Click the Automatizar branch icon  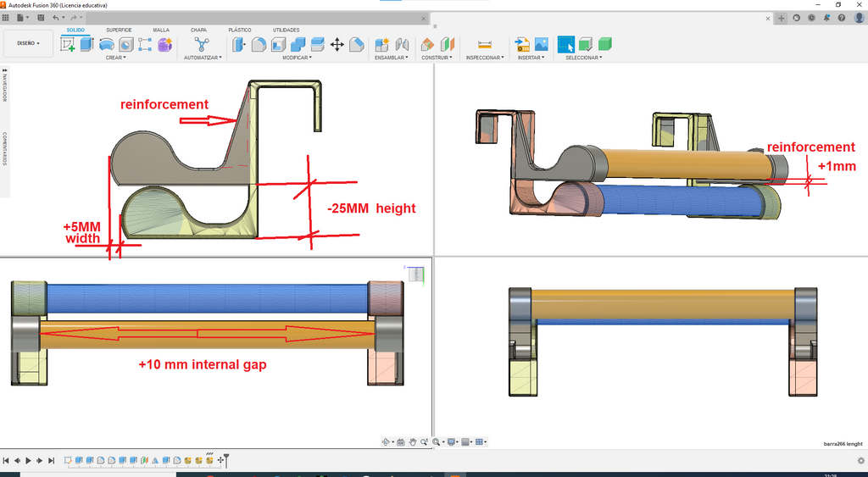click(x=202, y=44)
